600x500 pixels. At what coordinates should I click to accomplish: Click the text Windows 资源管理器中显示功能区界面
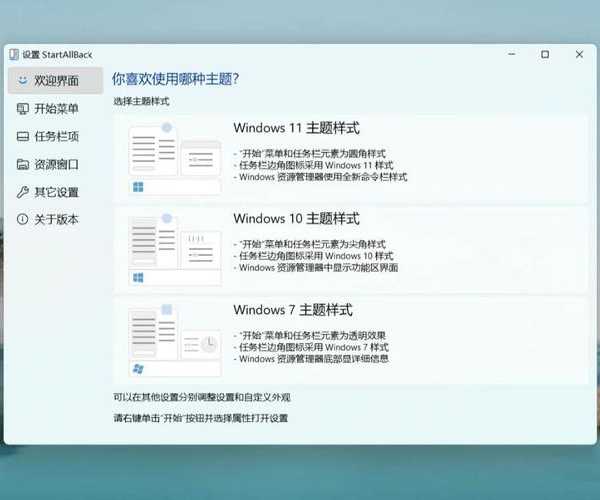pos(318,267)
